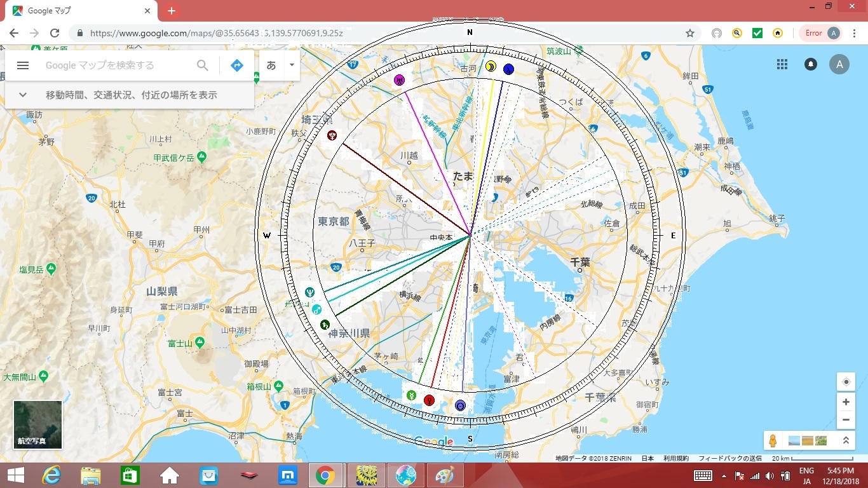Expand imagery bar with double chevron
Viewport: 868px width, 488px height.
(x=846, y=440)
